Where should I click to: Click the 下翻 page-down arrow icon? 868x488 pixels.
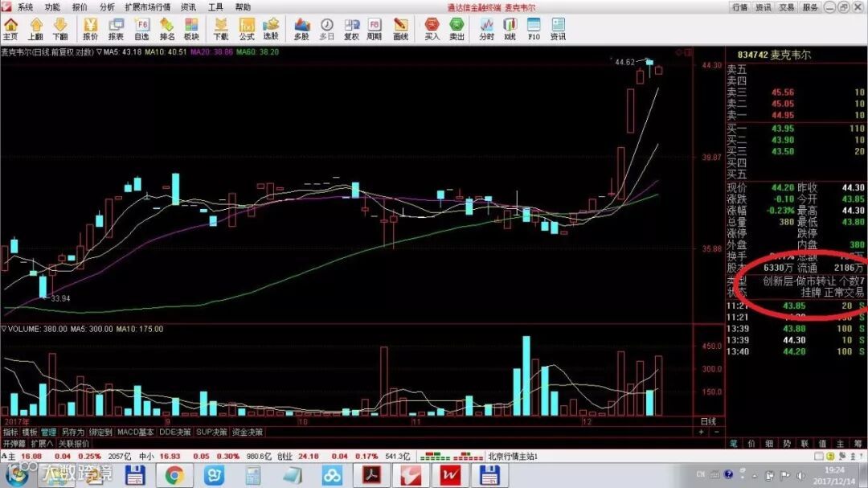(59, 29)
